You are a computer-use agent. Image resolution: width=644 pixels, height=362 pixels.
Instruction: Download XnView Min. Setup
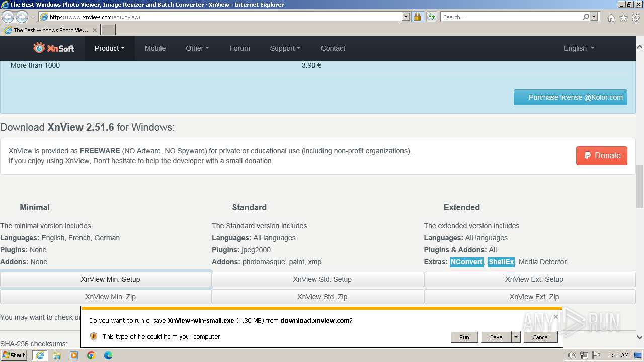pyautogui.click(x=106, y=279)
